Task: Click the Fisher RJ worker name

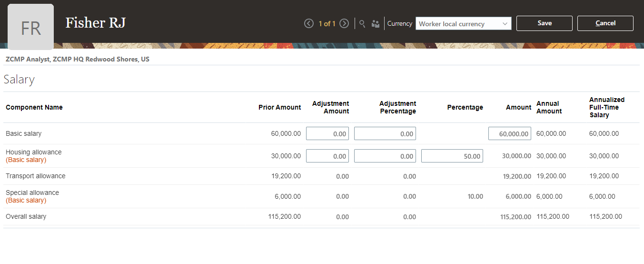Action: pyautogui.click(x=95, y=23)
